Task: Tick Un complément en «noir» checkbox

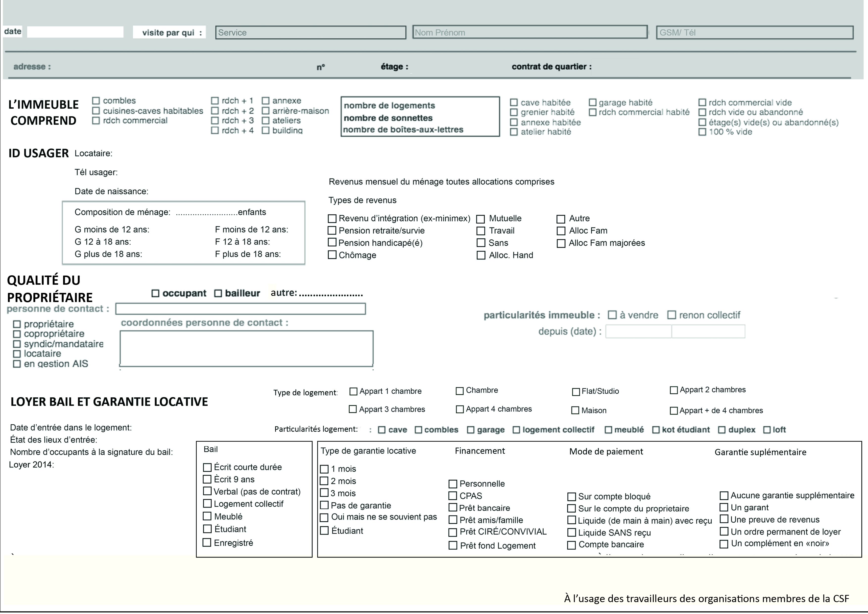Action: pos(723,544)
